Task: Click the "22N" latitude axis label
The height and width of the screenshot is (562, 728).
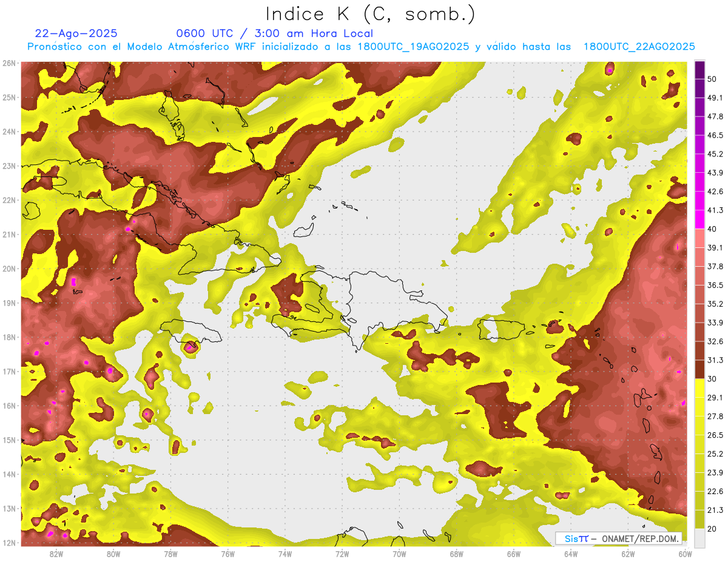Action: click(x=8, y=200)
